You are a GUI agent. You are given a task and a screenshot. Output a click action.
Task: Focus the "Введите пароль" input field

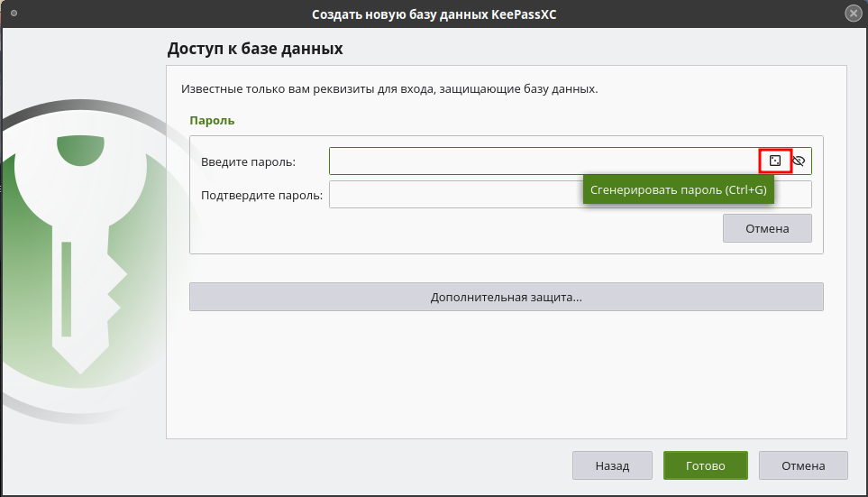pyautogui.click(x=543, y=161)
